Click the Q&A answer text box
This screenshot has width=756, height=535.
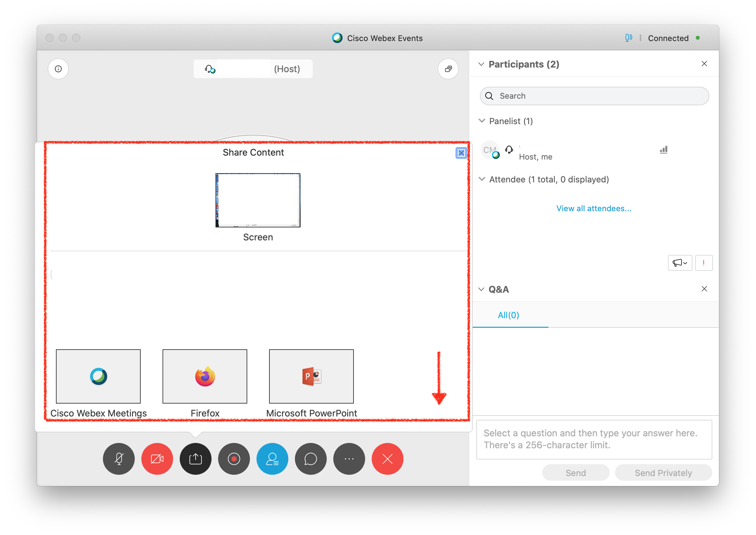594,440
